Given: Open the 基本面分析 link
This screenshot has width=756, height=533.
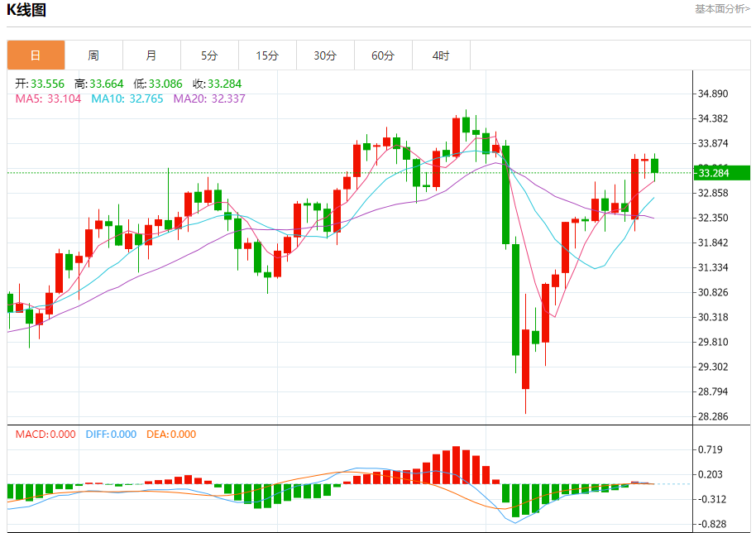Looking at the screenshot, I should [722, 9].
